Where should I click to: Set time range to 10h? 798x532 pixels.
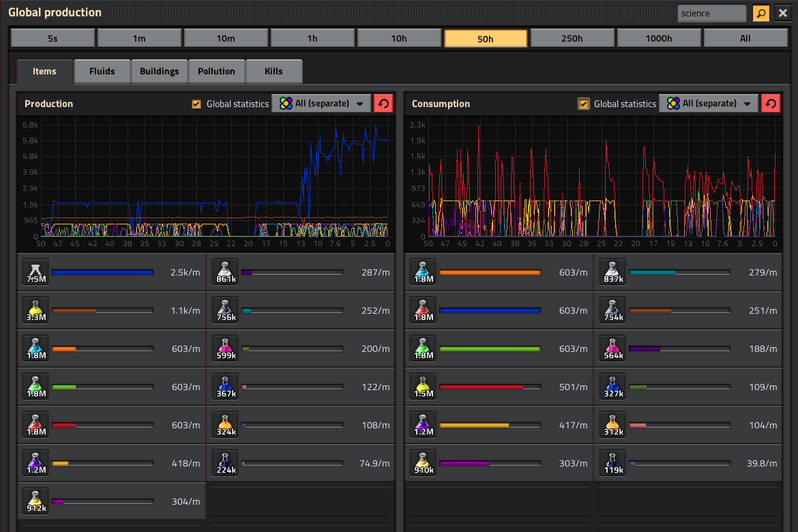tap(399, 38)
